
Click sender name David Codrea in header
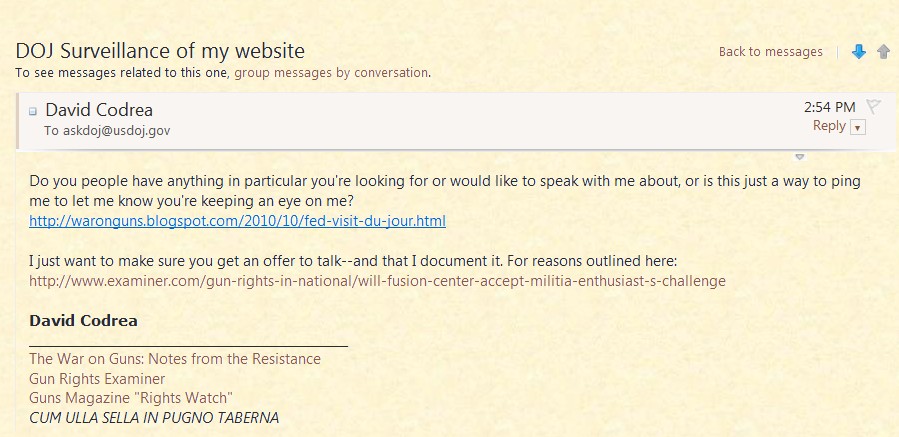click(x=99, y=110)
